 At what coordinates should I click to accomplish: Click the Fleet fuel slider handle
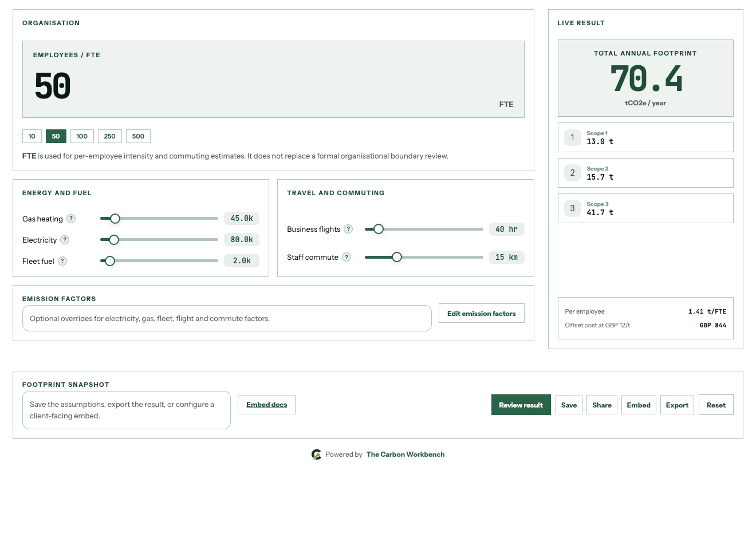point(110,261)
